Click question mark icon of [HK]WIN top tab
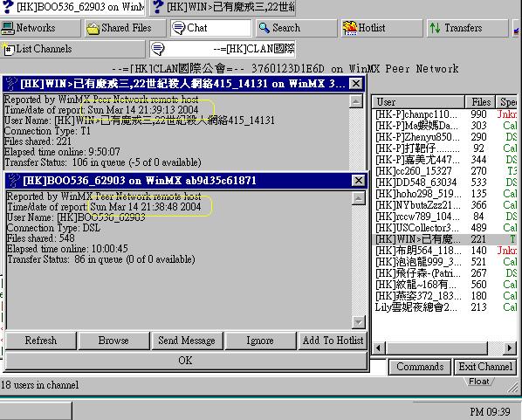The width and height of the screenshot is (522, 420). pos(159,7)
